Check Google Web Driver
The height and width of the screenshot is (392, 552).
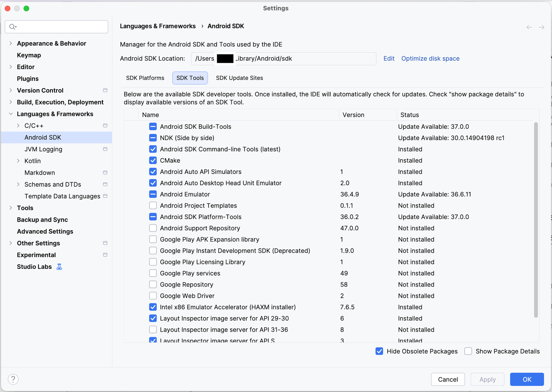[x=153, y=296]
